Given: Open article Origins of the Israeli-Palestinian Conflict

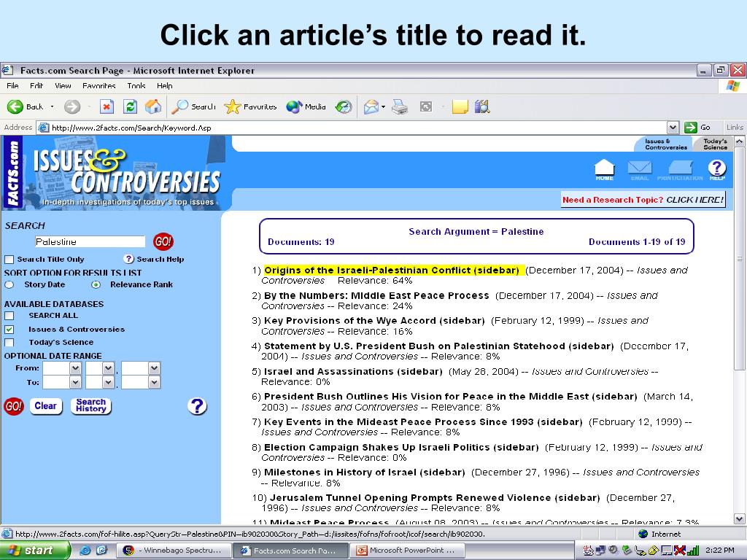Looking at the screenshot, I should coord(392,271).
